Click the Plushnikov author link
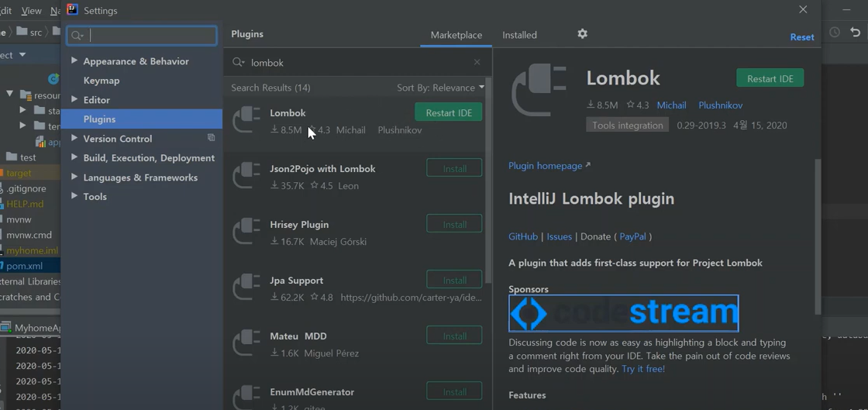 click(720, 105)
